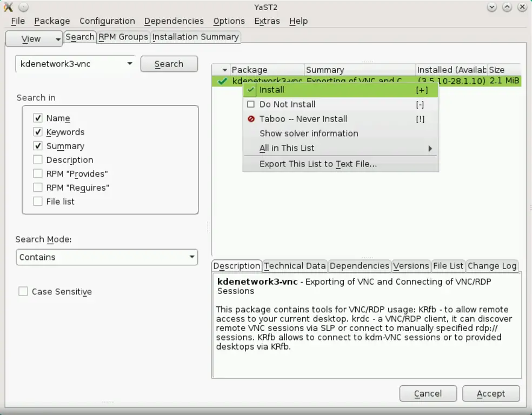Viewport: 532px width, 415px height.
Task: Click the Accept button
Action: click(491, 393)
